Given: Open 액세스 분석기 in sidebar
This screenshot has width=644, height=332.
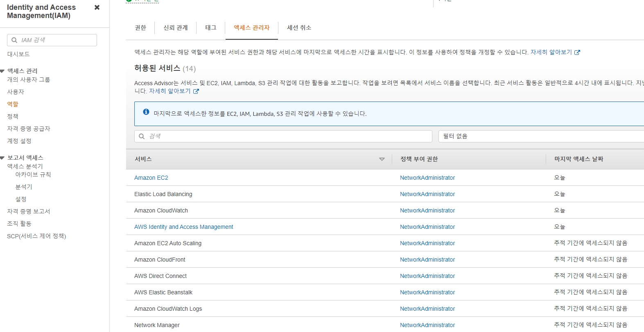Looking at the screenshot, I should click(25, 166).
